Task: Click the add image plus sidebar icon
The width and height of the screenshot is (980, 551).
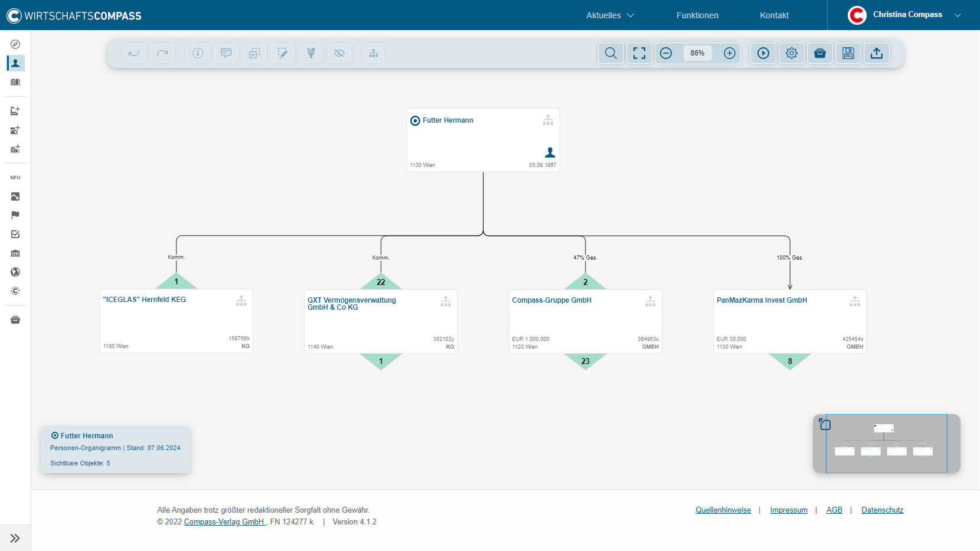Action: point(15,130)
